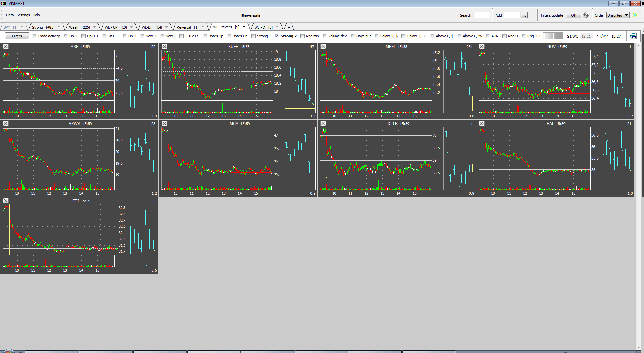Expand Weak tab dropdown arrow
Image resolution: width=644 pixels, height=353 pixels.
point(95,27)
